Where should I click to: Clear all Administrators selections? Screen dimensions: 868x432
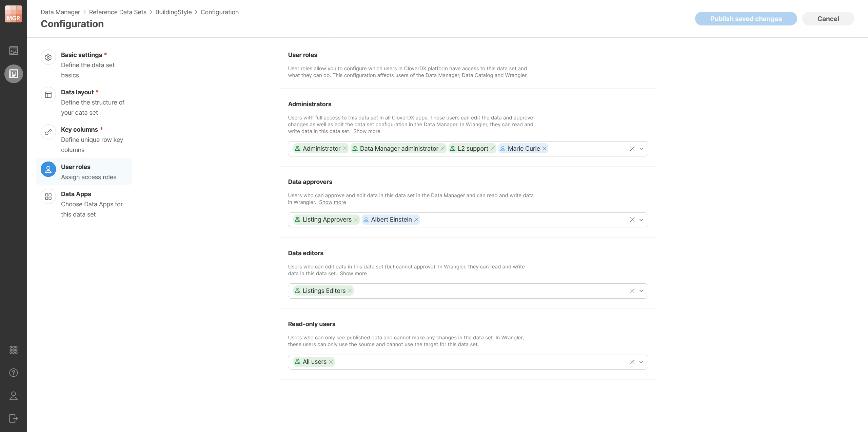coord(632,149)
